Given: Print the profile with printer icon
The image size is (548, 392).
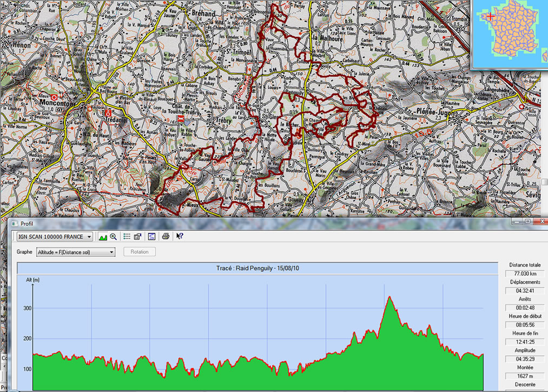Looking at the screenshot, I should point(166,236).
